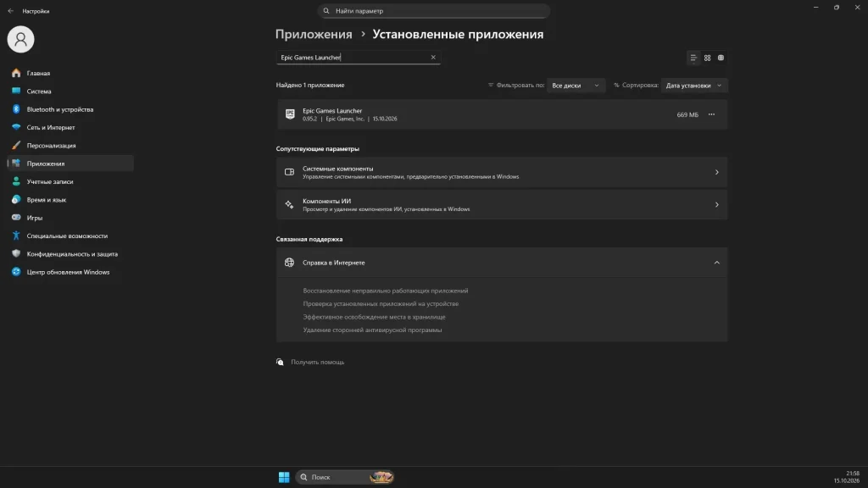Select Приложения in the sidebar
Viewport: 868px width, 488px height.
pos(70,164)
